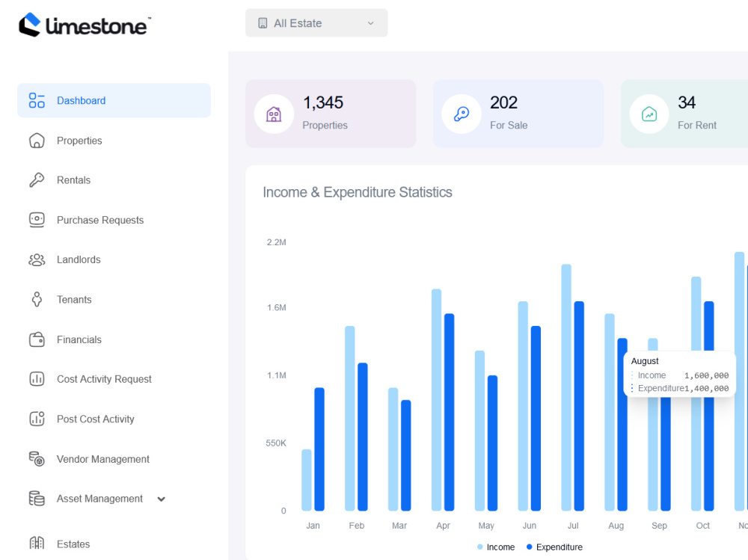Click the 1,600,000 Income value in tooltip

click(x=707, y=375)
